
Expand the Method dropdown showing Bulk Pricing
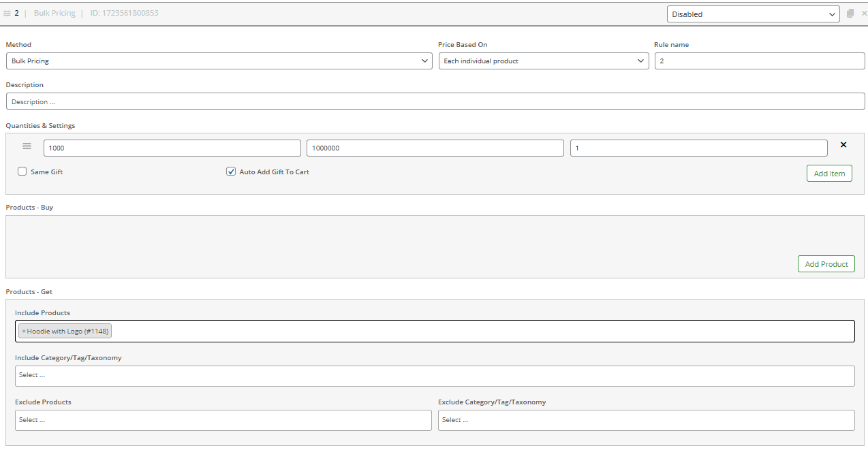coord(219,61)
